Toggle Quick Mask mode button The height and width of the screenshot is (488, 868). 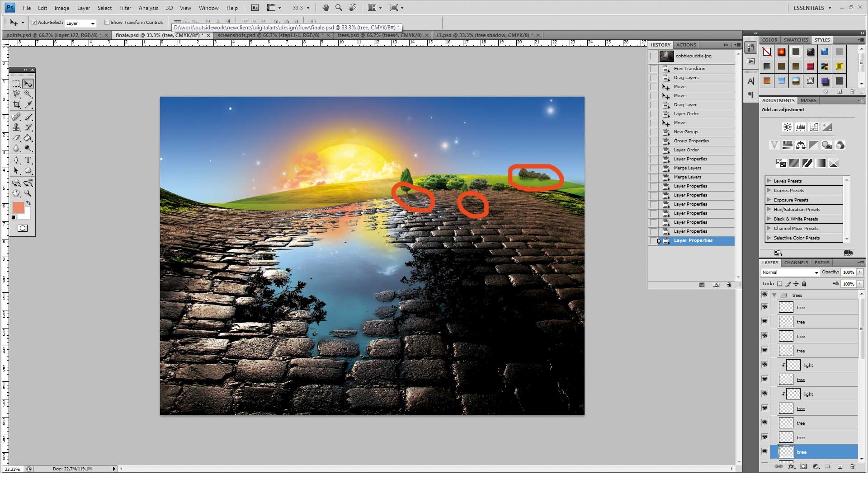[x=22, y=228]
